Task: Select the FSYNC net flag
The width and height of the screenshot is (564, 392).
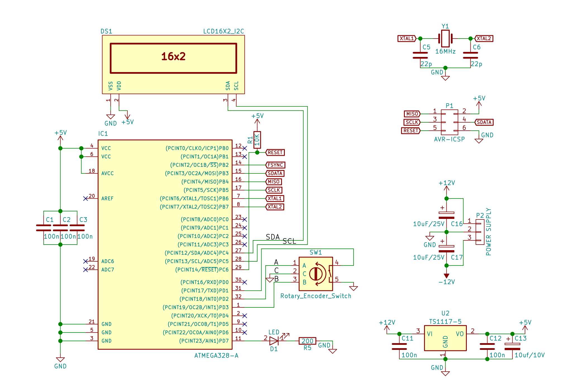Action: coord(275,165)
